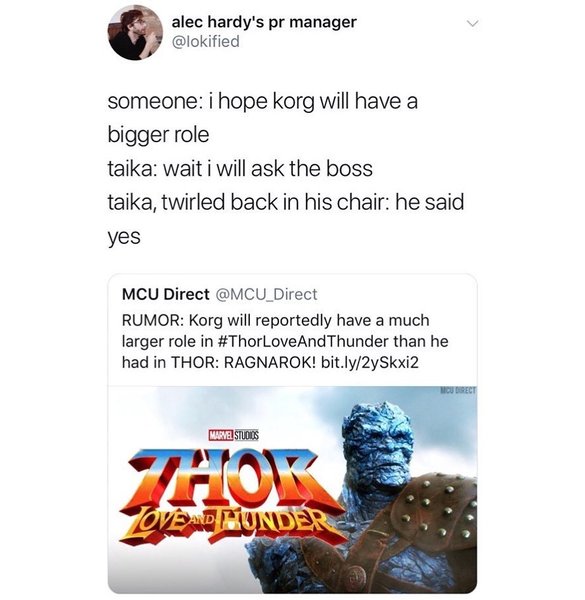Click the line 'taika: wait i will ask the boss'
Viewport: 585px width, 600px height.
click(x=240, y=168)
